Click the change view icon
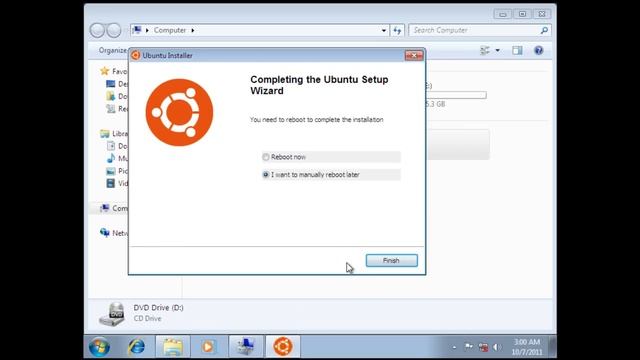The width and height of the screenshot is (640, 360). (485, 50)
